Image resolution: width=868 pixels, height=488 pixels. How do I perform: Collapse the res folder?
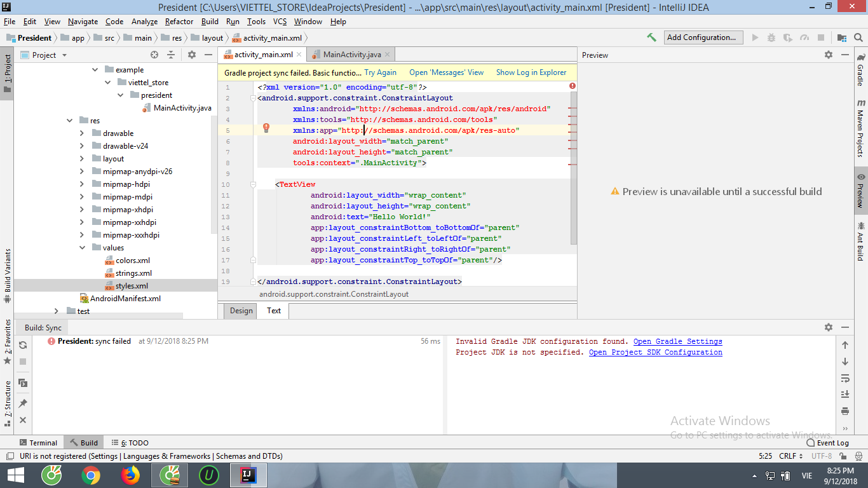point(69,121)
